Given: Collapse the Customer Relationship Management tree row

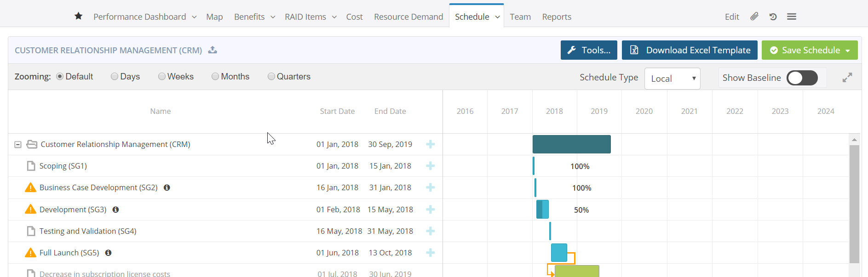Looking at the screenshot, I should tap(18, 145).
